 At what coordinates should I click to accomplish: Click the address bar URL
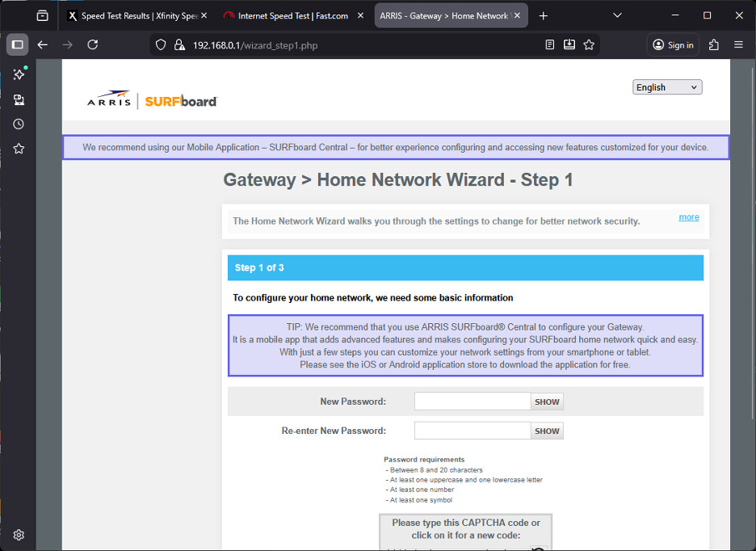tap(255, 45)
